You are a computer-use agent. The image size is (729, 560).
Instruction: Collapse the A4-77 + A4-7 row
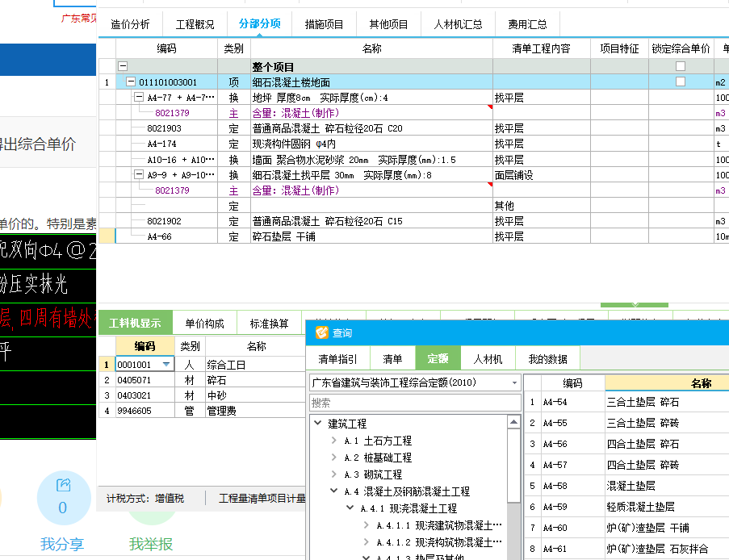coord(139,97)
